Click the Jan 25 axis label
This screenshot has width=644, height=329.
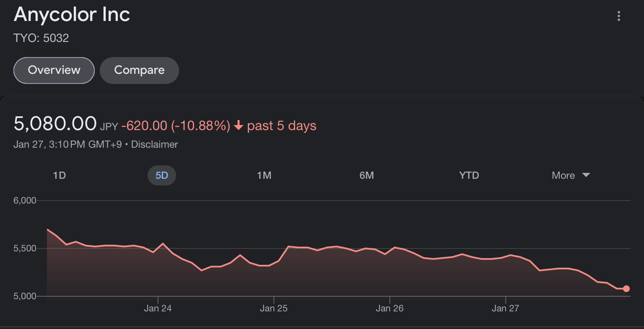[x=274, y=308]
